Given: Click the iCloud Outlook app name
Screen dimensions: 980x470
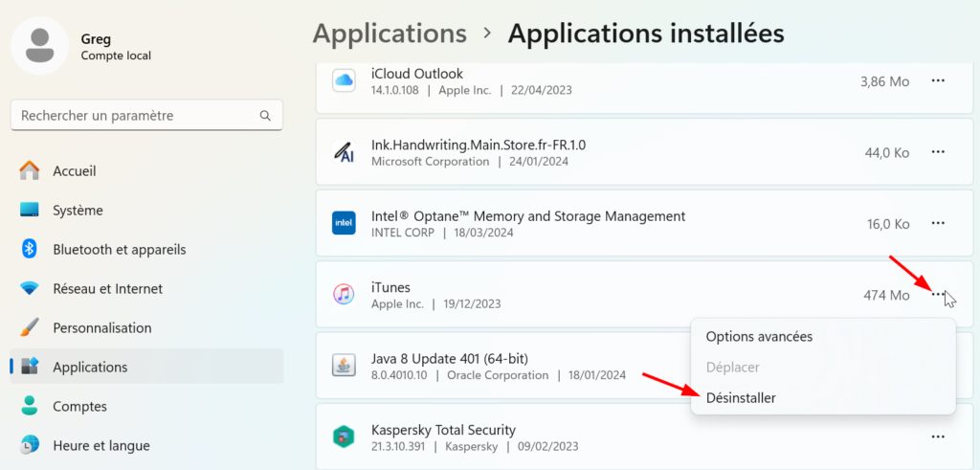Looking at the screenshot, I should pos(417,74).
